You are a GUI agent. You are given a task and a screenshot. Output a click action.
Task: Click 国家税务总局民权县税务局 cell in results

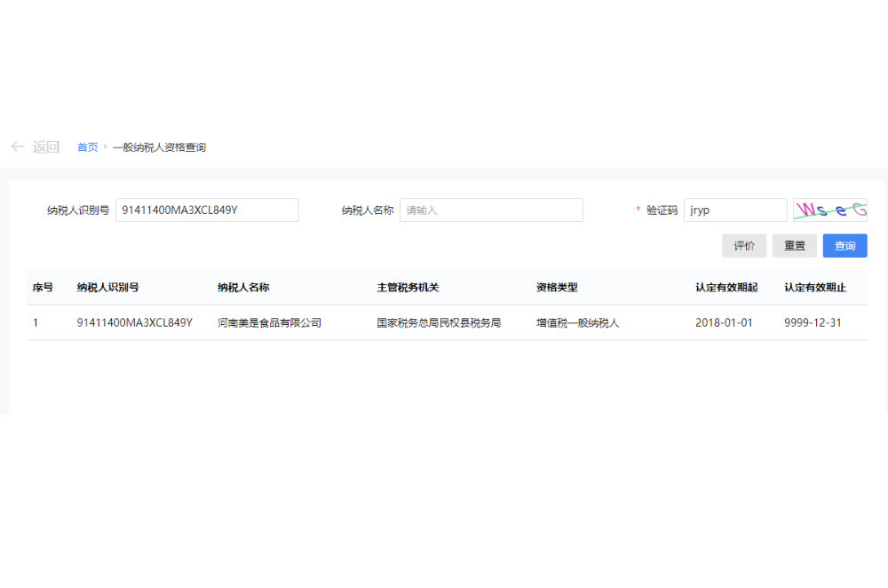click(439, 323)
